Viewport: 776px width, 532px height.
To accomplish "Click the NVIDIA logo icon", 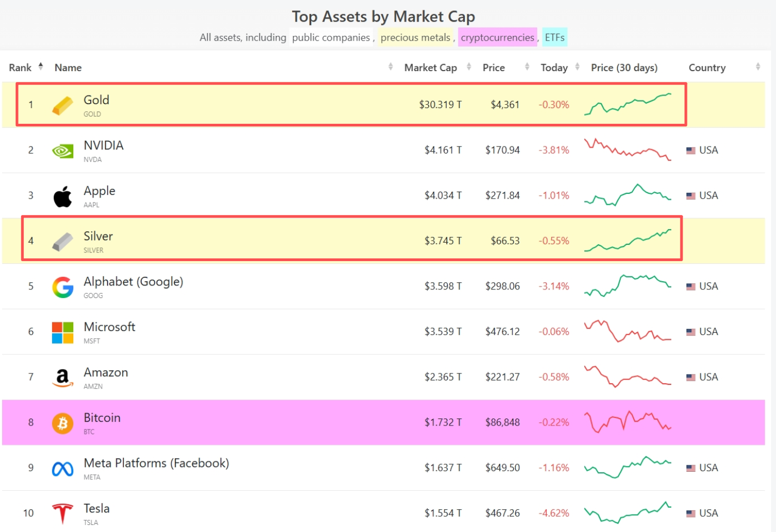I will [62, 151].
